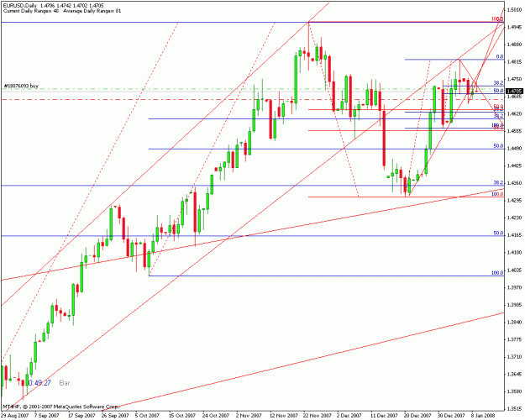This screenshot has height=420, width=525.
Task: Click the 1.3775 price axis label
Action: 514,339
